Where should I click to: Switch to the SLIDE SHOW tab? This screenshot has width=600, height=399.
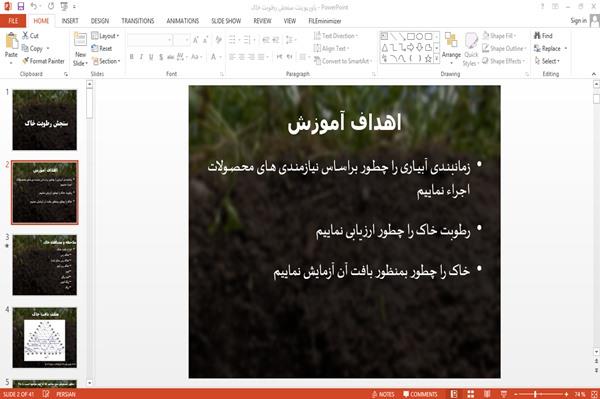226,21
